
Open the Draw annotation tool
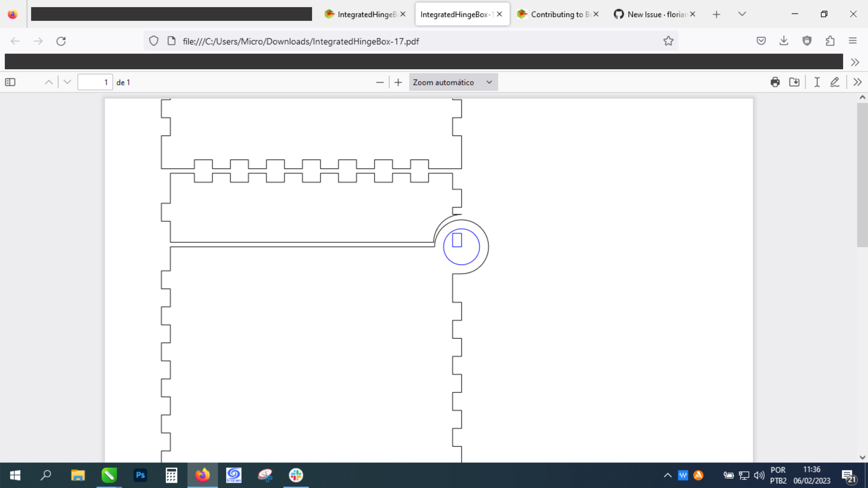tap(835, 82)
